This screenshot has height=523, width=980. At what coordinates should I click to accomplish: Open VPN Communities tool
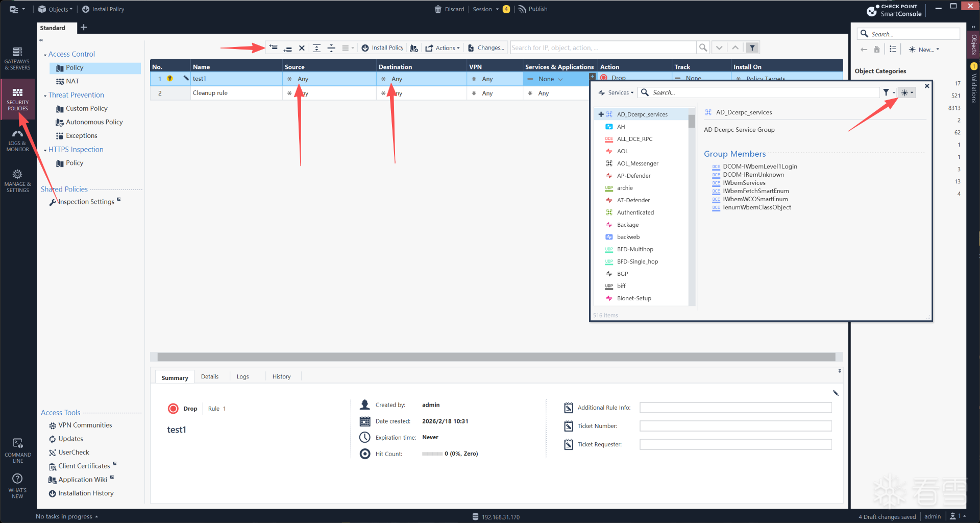click(85, 425)
